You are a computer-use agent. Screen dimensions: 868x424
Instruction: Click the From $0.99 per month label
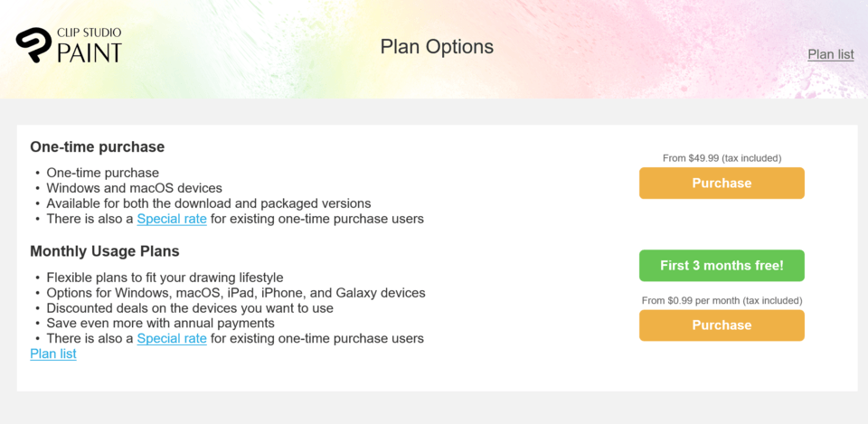(x=722, y=300)
